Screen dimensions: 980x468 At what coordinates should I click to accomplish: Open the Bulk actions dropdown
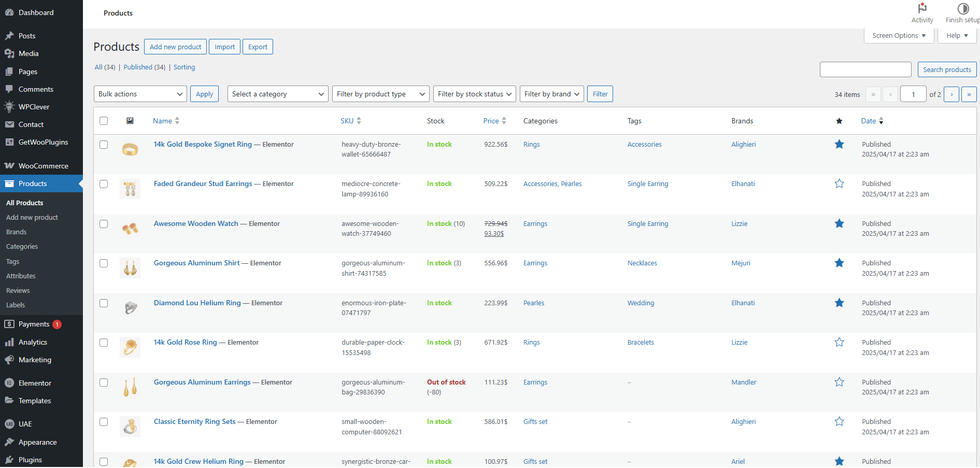coord(140,94)
